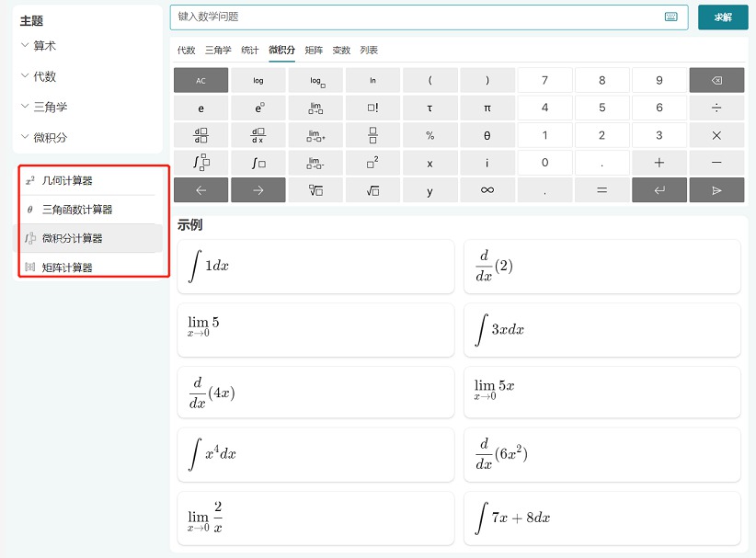756x558 pixels.
Task: Switch to the 矩阵 keypad tab
Action: pos(314,50)
